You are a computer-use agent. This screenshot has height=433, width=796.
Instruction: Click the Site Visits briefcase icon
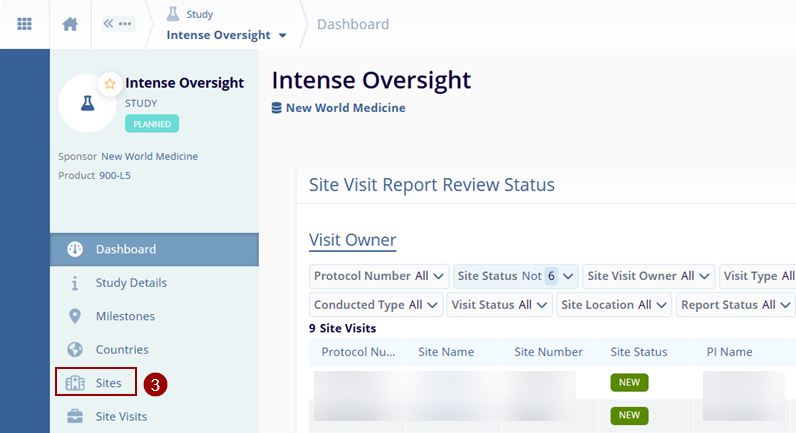tap(74, 416)
